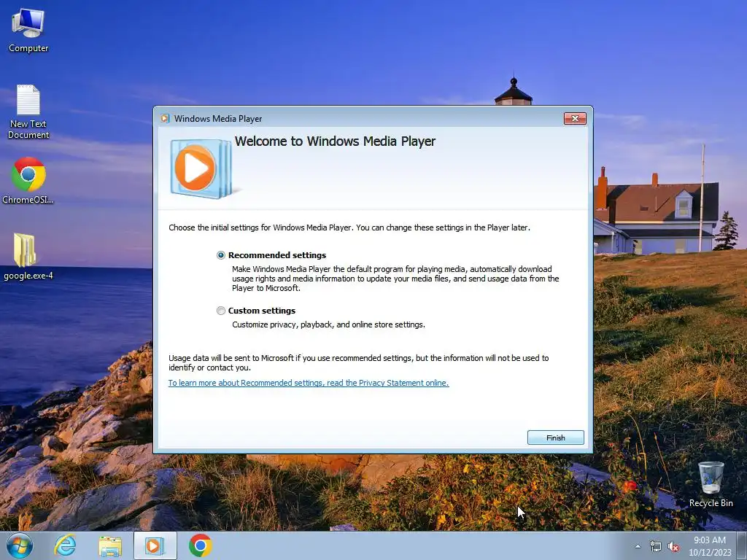Click the muted volume tray icon
Image resolution: width=747 pixels, height=560 pixels.
[673, 547]
